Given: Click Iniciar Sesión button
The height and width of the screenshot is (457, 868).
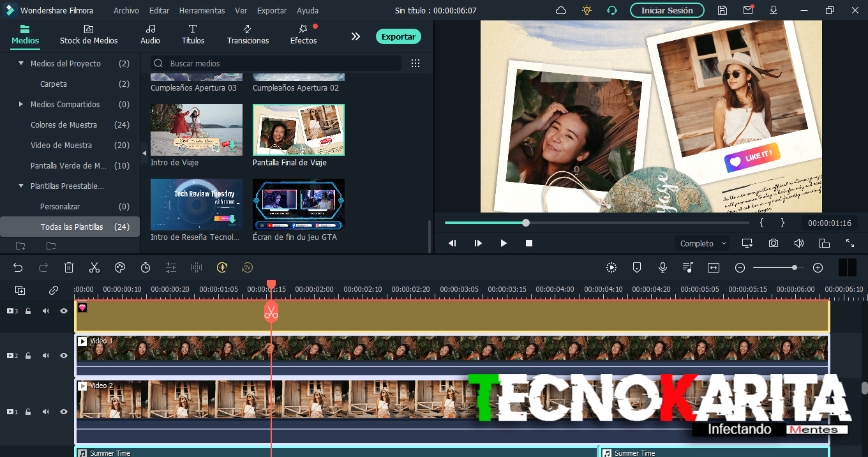Looking at the screenshot, I should (667, 10).
